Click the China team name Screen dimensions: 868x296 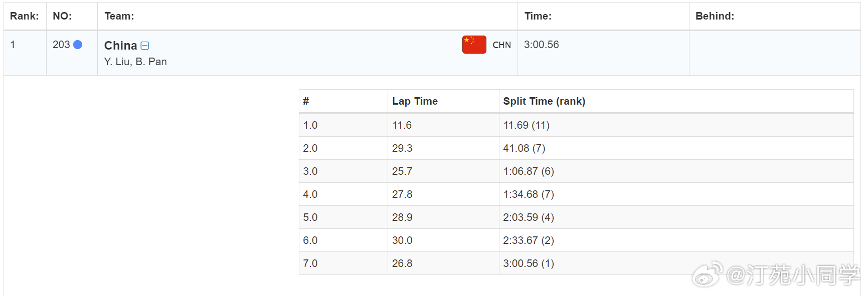tap(120, 46)
